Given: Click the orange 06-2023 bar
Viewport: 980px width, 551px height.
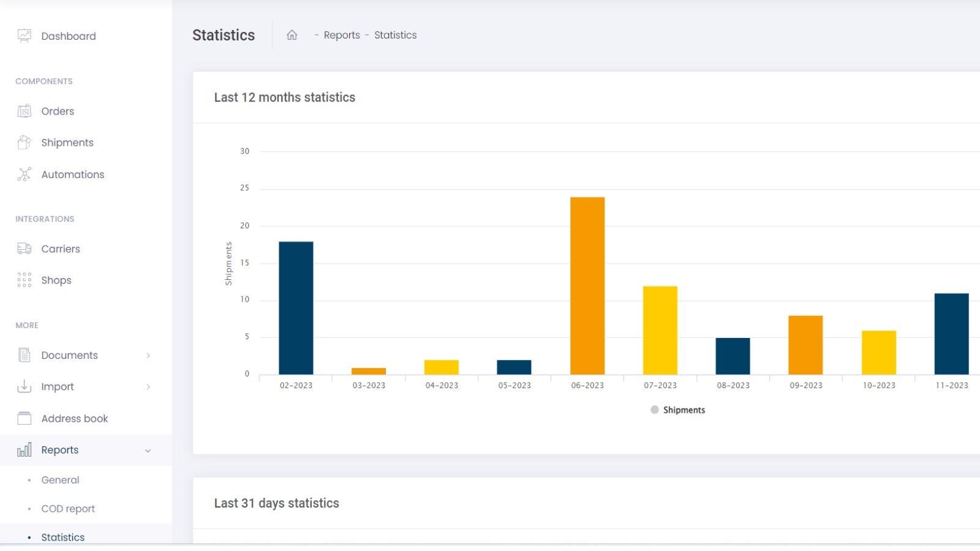Looking at the screenshot, I should coord(587,286).
